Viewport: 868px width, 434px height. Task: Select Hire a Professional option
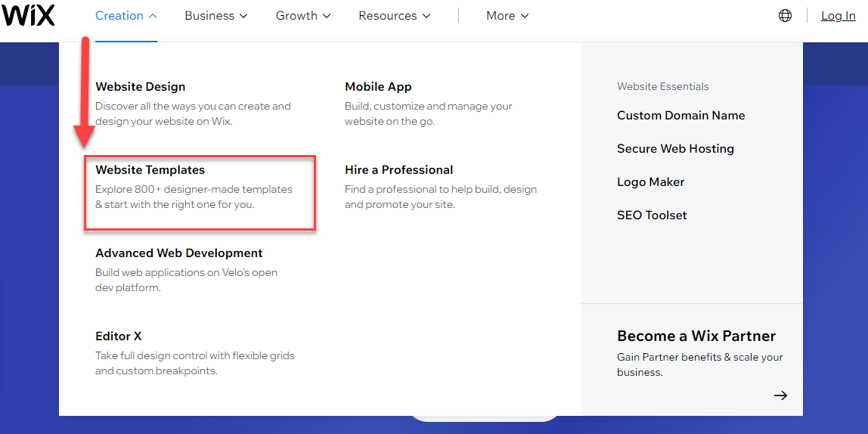pos(398,170)
